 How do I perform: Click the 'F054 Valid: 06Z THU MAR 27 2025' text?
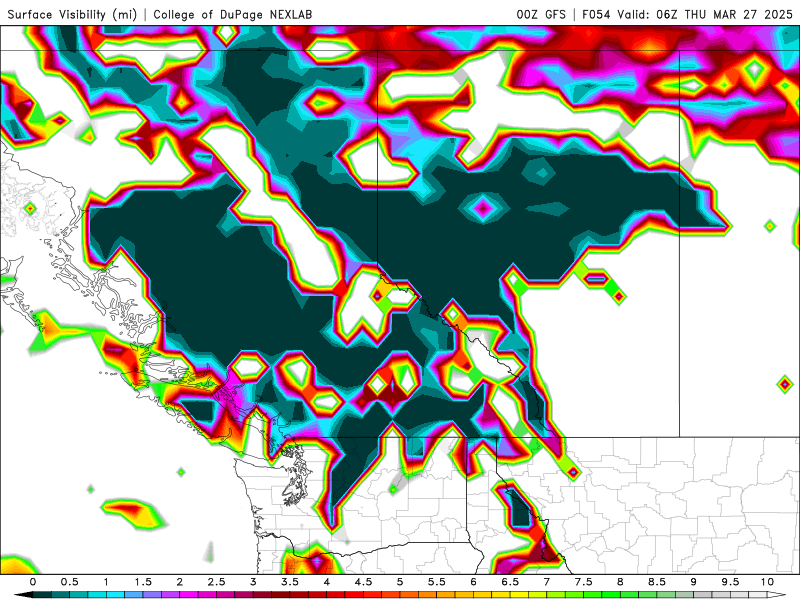pyautogui.click(x=687, y=14)
